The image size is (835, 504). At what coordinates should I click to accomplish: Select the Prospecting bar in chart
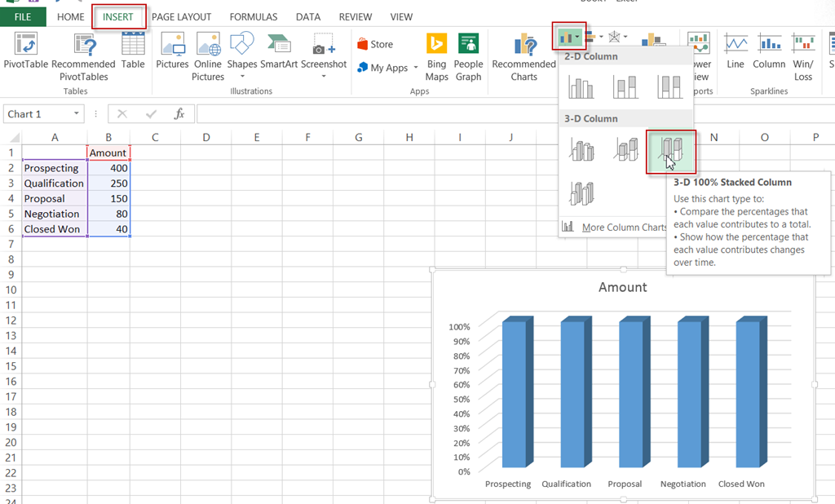[x=518, y=391]
